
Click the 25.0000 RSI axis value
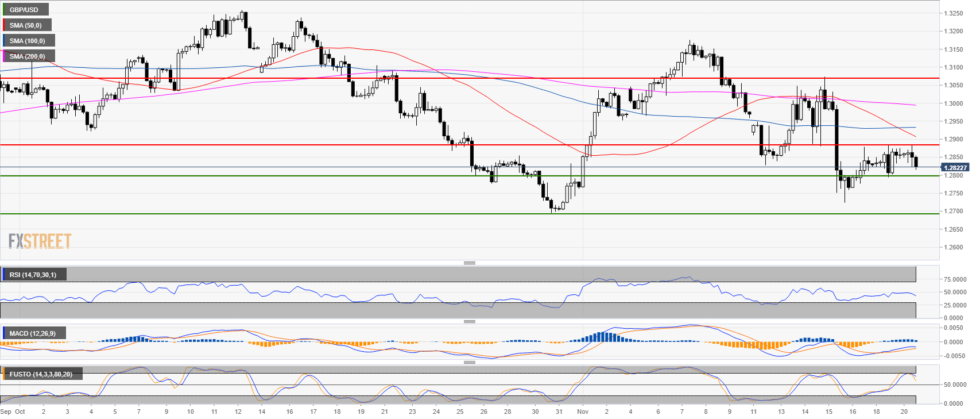pos(955,305)
